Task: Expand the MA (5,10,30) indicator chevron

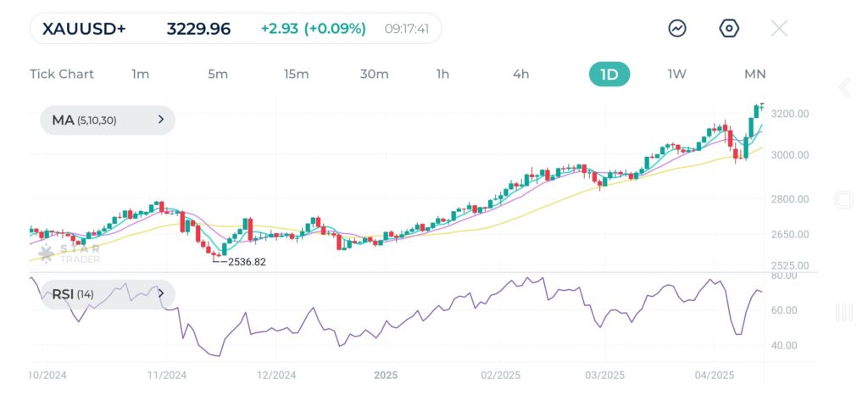Action: [161, 120]
